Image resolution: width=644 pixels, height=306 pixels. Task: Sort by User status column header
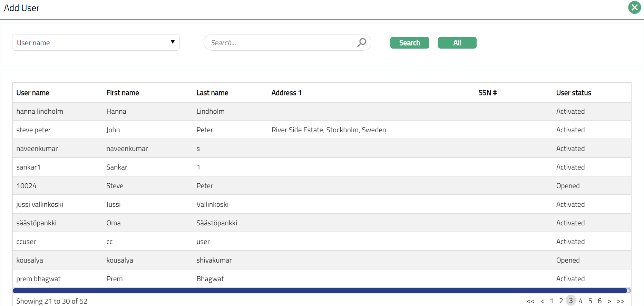click(x=573, y=93)
